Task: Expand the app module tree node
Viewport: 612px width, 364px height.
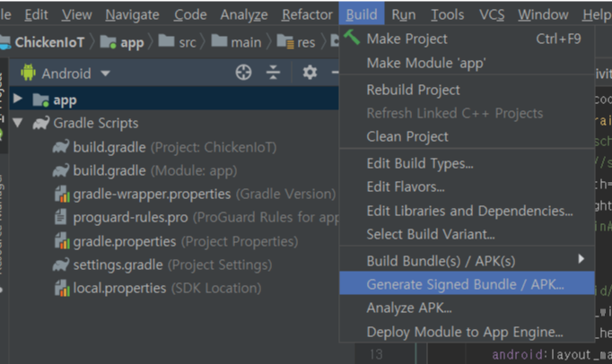Action: coord(18,99)
